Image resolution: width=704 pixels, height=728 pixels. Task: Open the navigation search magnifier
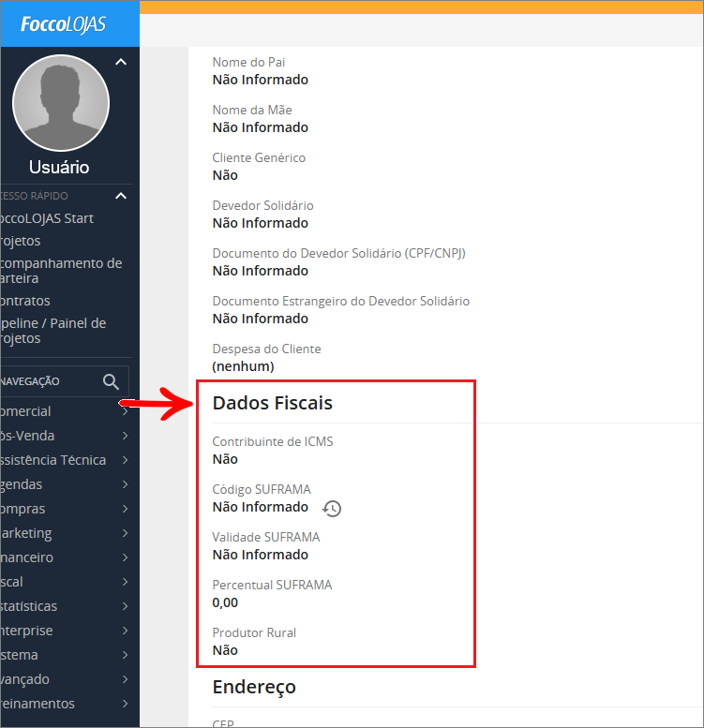111,381
